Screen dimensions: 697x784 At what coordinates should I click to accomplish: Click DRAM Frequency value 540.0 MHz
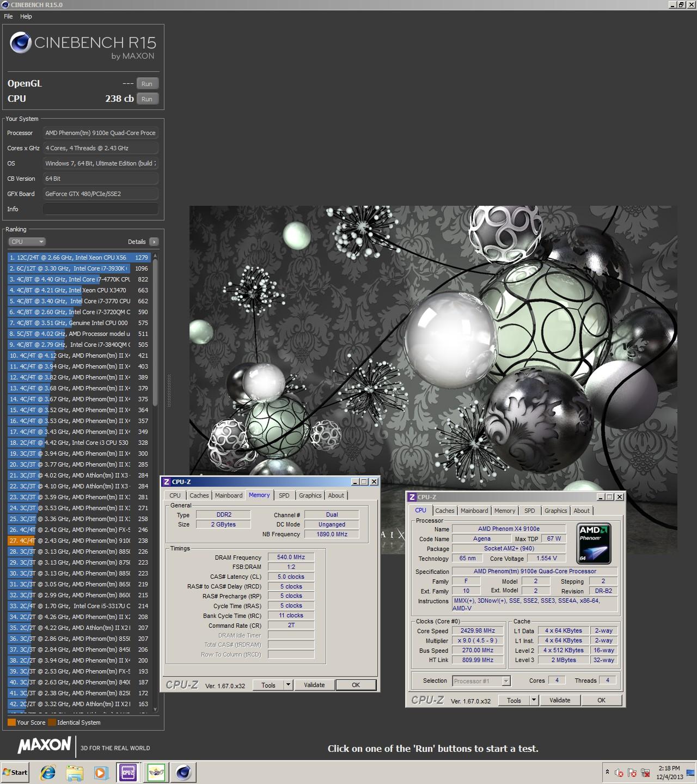point(291,558)
